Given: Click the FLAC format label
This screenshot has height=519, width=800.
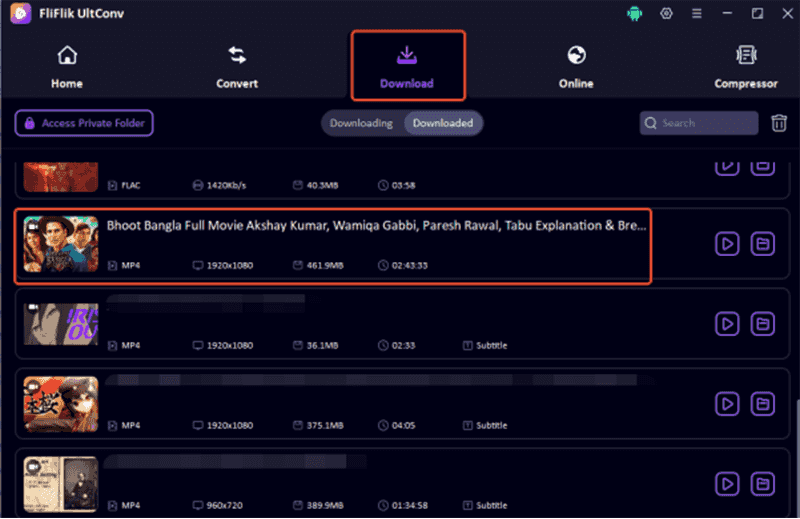Looking at the screenshot, I should pyautogui.click(x=131, y=185).
